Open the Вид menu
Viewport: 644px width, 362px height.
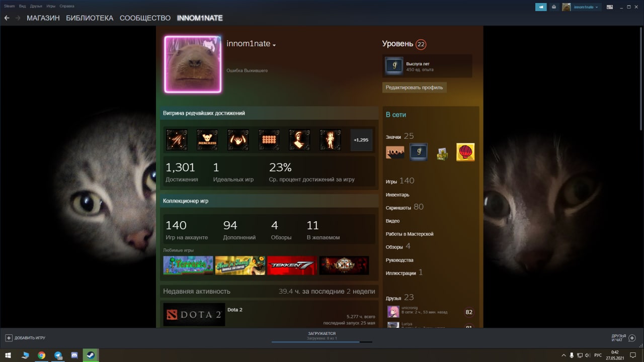pyautogui.click(x=23, y=6)
